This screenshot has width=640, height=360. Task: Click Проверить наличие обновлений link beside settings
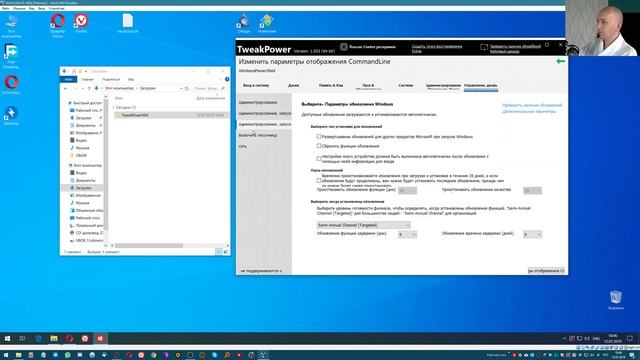pos(532,105)
